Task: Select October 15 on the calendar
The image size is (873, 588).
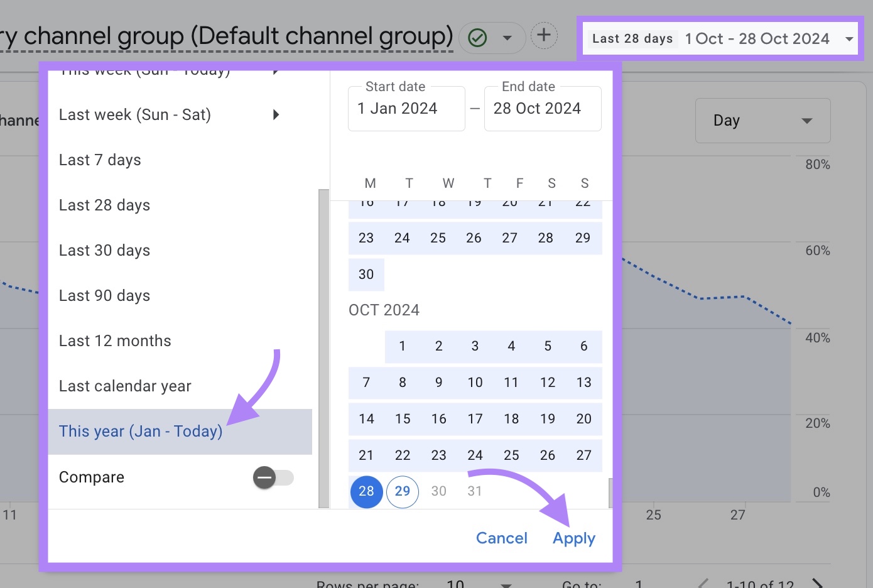Action: pyautogui.click(x=402, y=419)
